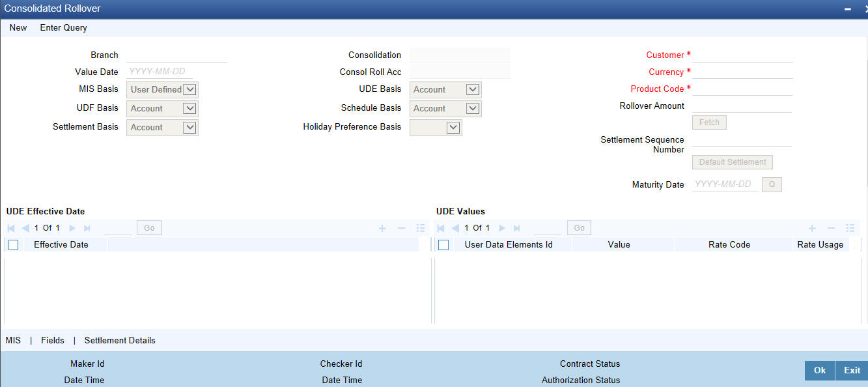Open single view in UDE Values grid
Viewport: 868px width, 387px height.
850,228
